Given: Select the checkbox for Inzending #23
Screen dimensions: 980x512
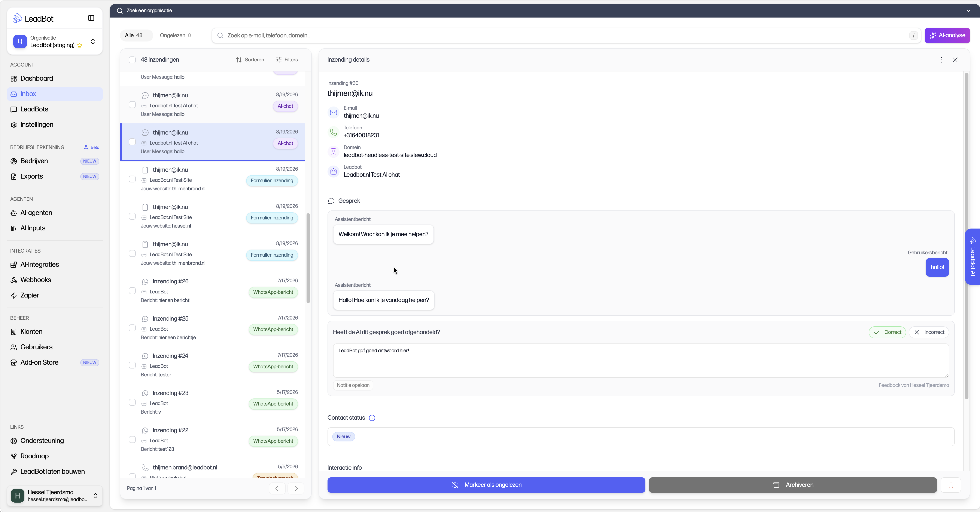Looking at the screenshot, I should pos(132,402).
